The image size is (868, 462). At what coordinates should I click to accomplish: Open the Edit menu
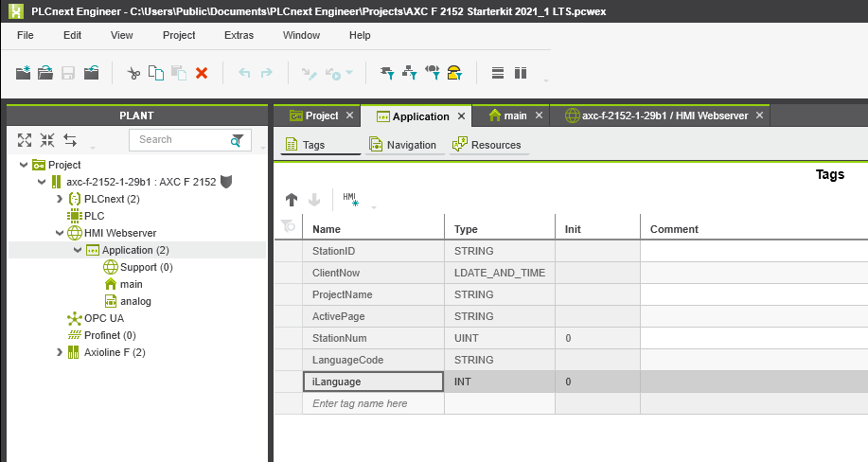[73, 35]
